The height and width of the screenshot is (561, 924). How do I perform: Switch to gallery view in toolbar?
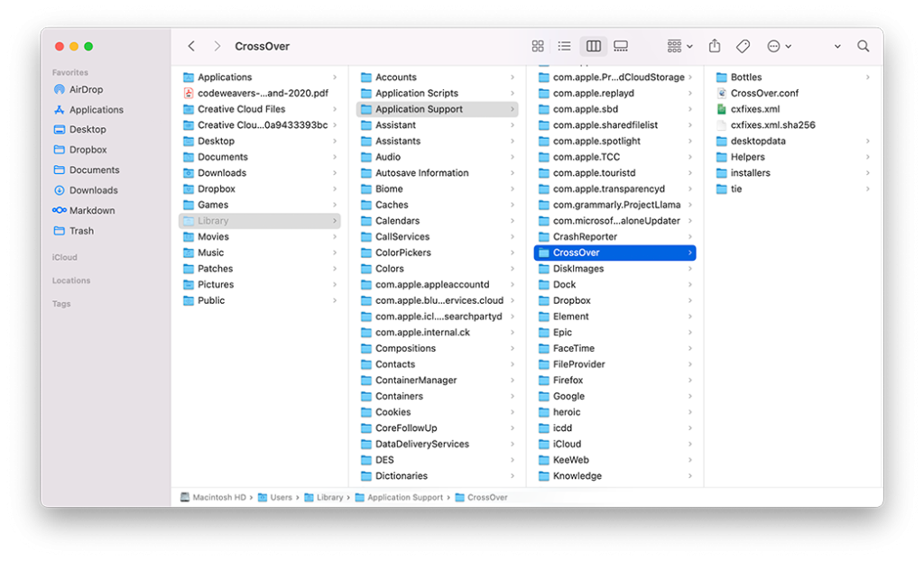(621, 46)
